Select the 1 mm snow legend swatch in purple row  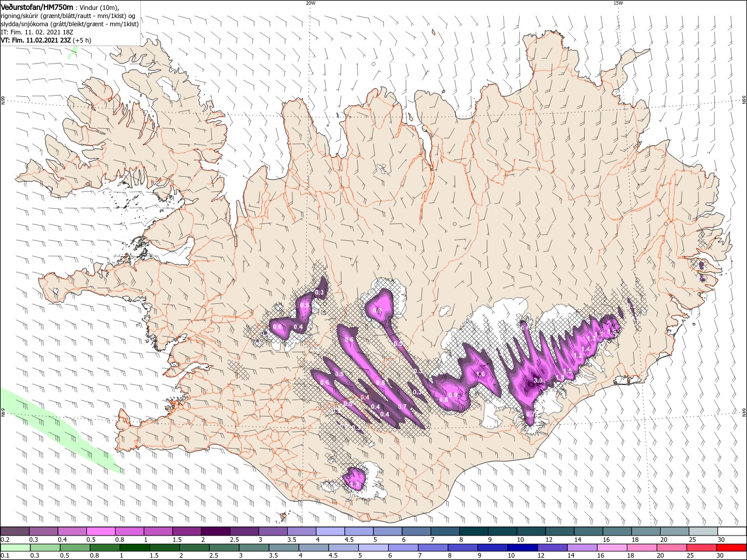[x=158, y=531]
